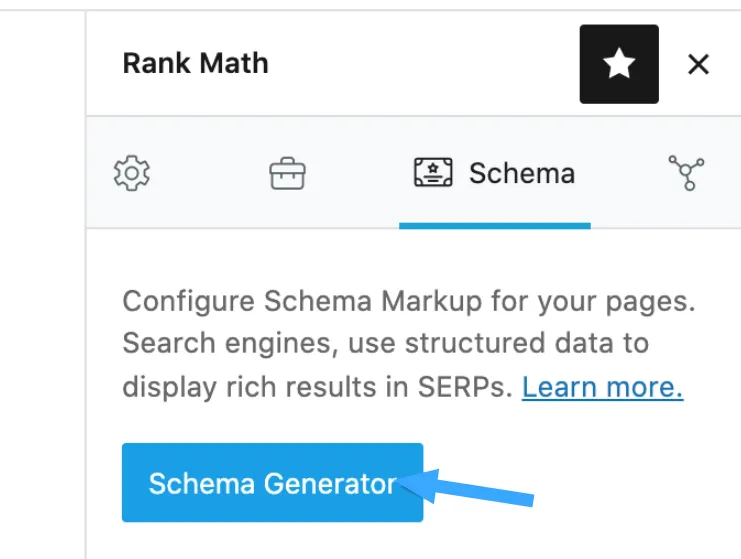Click the black square behind the star

tap(619, 64)
